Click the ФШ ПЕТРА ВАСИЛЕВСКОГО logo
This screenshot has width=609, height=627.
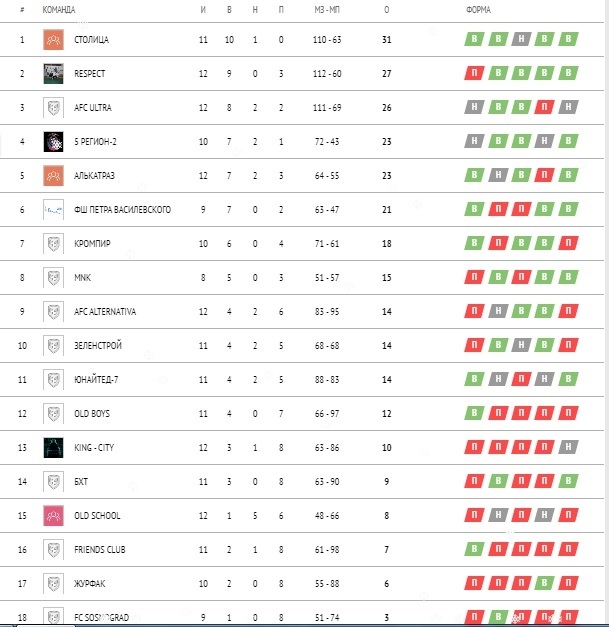point(53,210)
